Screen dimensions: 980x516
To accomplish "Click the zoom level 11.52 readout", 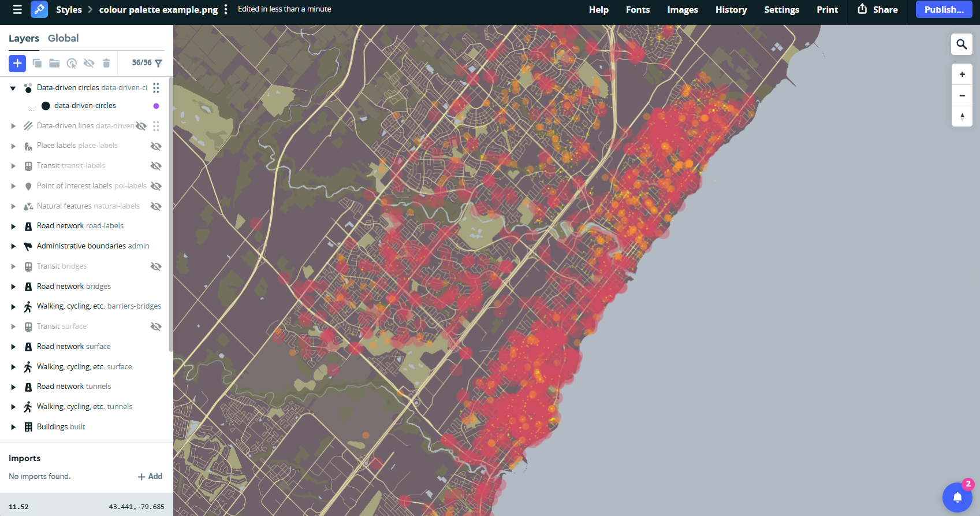I will 18,507.
